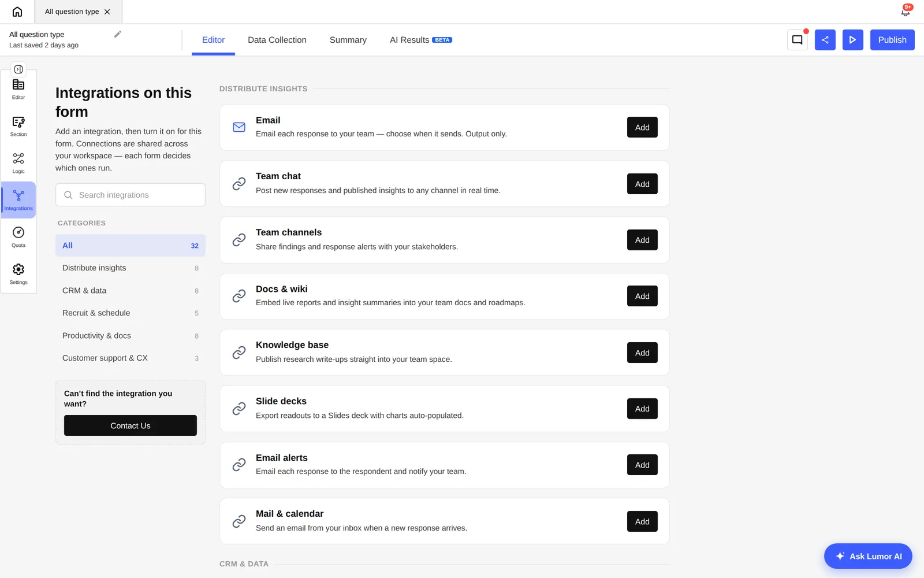Viewport: 924px width, 578px height.
Task: Click the preview play icon button
Action: pyautogui.click(x=853, y=40)
